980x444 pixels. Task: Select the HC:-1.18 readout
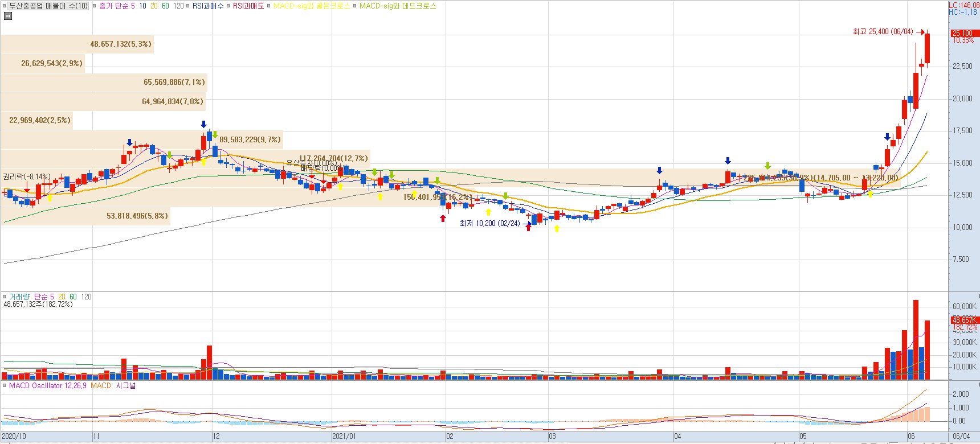point(962,12)
